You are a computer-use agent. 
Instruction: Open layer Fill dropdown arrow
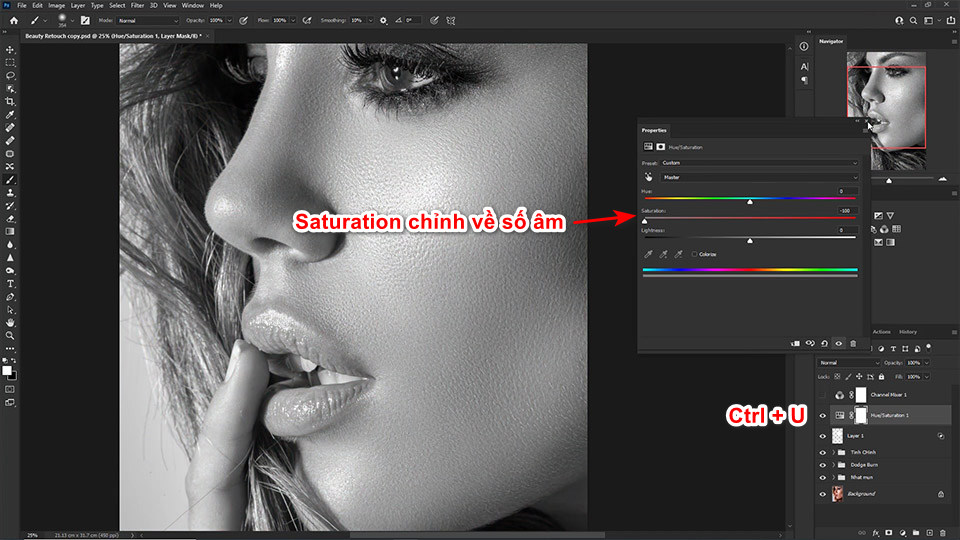coord(926,377)
